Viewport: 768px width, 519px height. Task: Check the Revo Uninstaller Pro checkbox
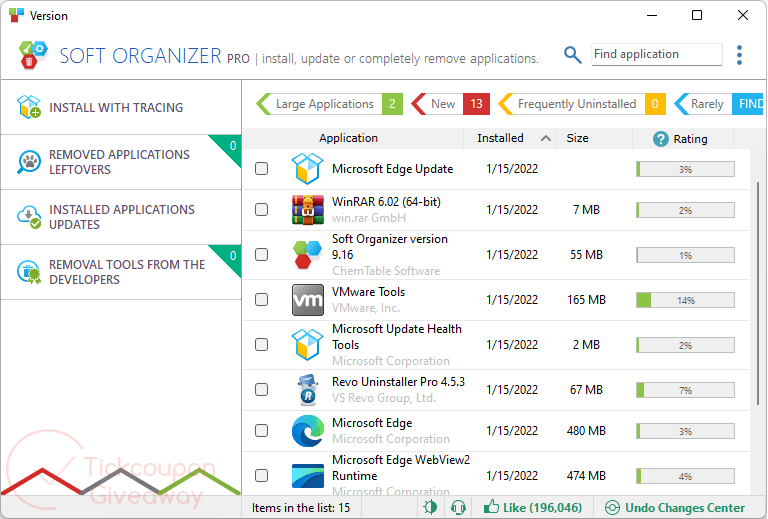click(x=262, y=390)
